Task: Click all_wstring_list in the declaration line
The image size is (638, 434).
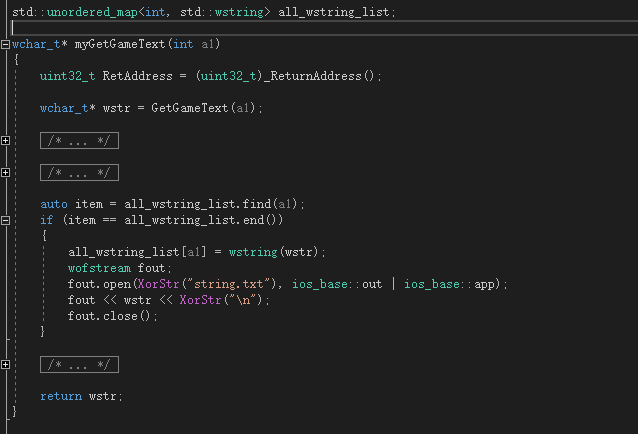Action: point(334,12)
